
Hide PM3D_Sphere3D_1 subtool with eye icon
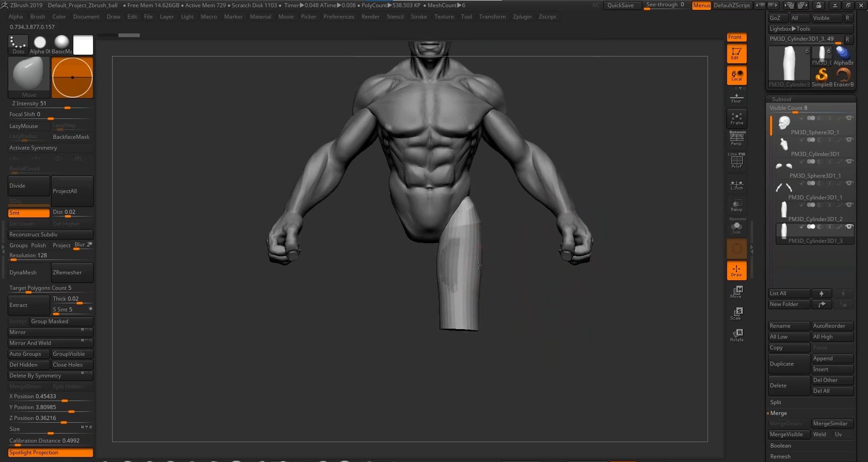(x=849, y=118)
